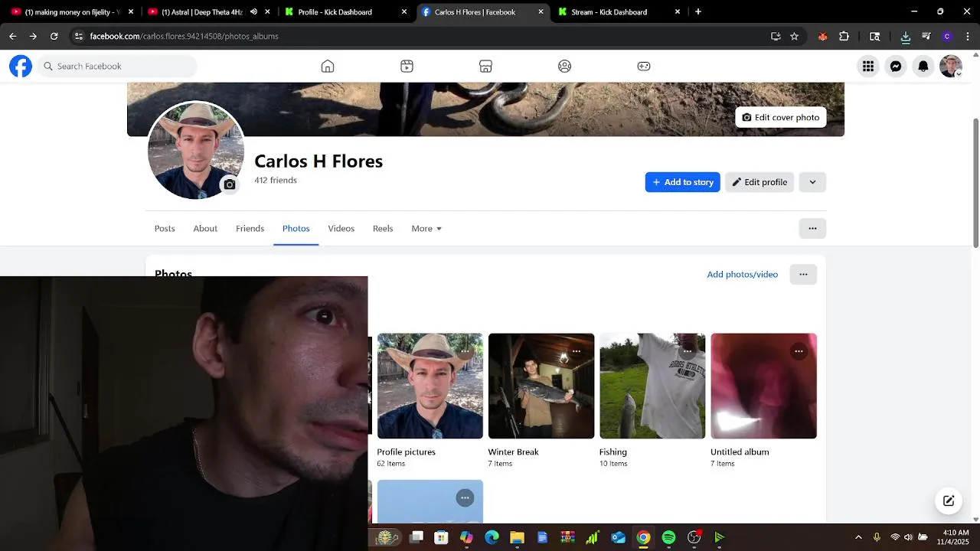This screenshot has height=551, width=980.
Task: Open the three-dot menu beside profile tabs
Action: tap(812, 228)
